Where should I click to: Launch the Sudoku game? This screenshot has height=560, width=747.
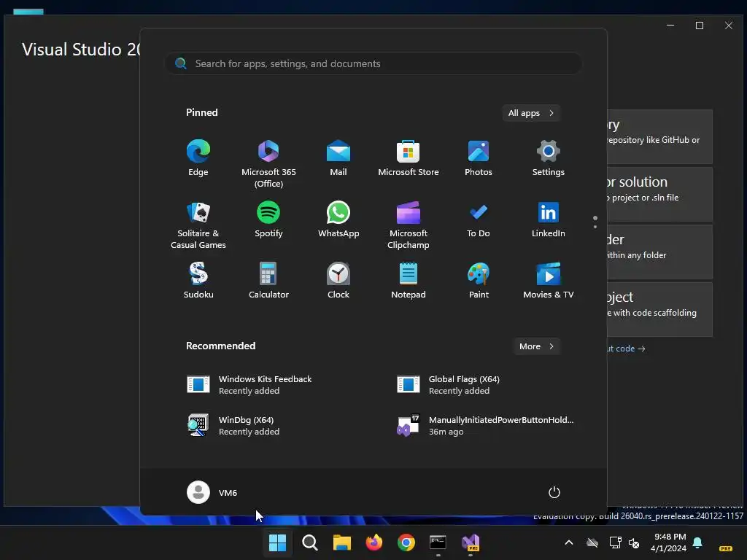pyautogui.click(x=198, y=281)
